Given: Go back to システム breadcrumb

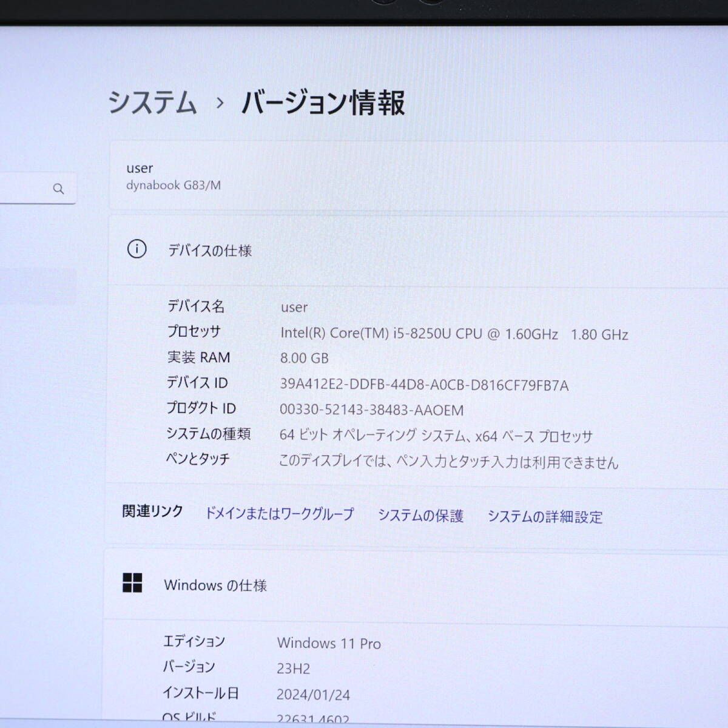Looking at the screenshot, I should [153, 103].
